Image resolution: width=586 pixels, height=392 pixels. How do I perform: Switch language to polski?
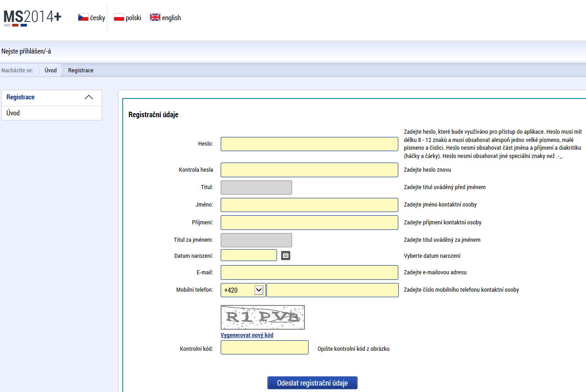134,18
